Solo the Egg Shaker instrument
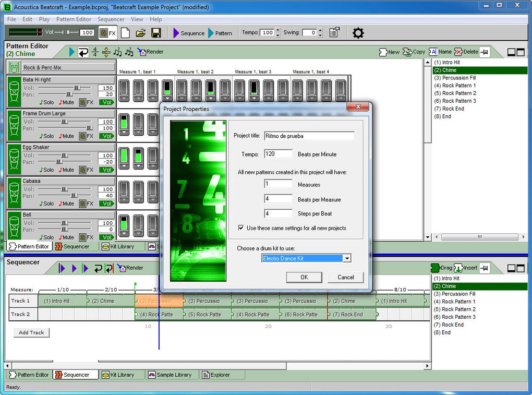 pos(46,170)
